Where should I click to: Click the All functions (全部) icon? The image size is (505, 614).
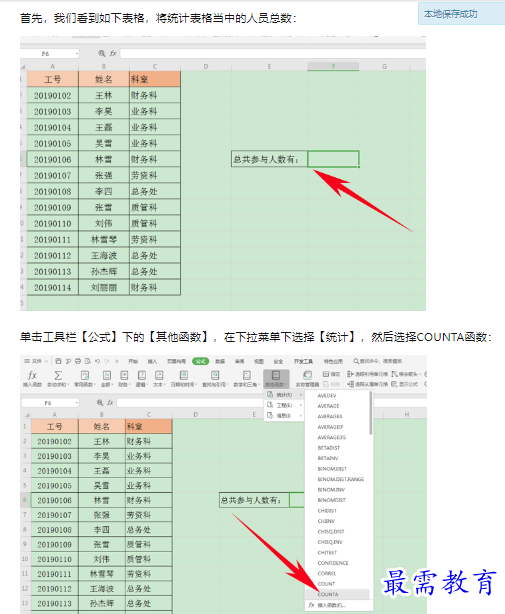[x=106, y=378]
